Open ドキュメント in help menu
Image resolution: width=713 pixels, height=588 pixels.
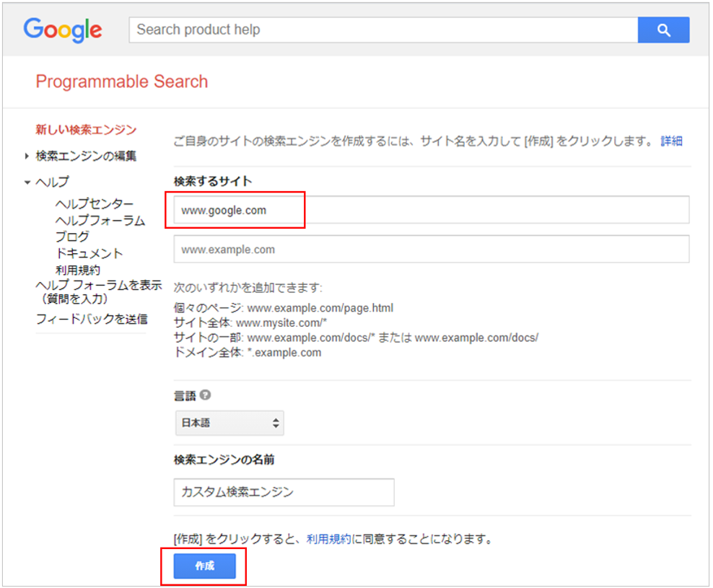(89, 253)
